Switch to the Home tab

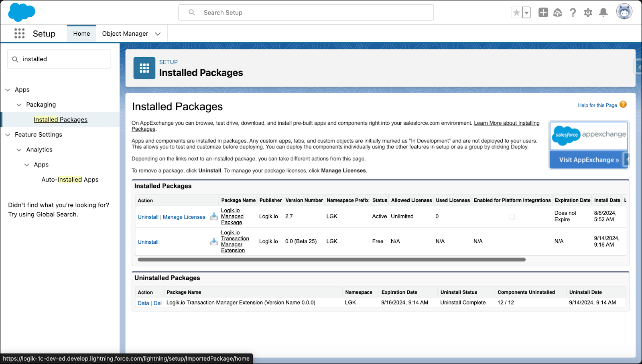coord(81,34)
